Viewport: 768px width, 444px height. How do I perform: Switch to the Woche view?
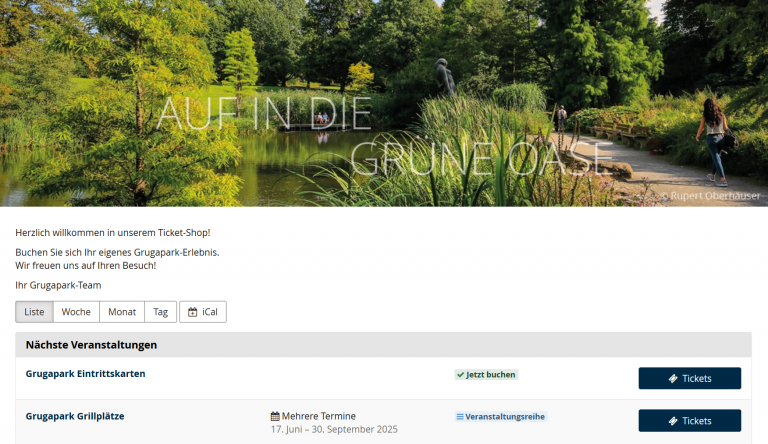click(x=76, y=312)
